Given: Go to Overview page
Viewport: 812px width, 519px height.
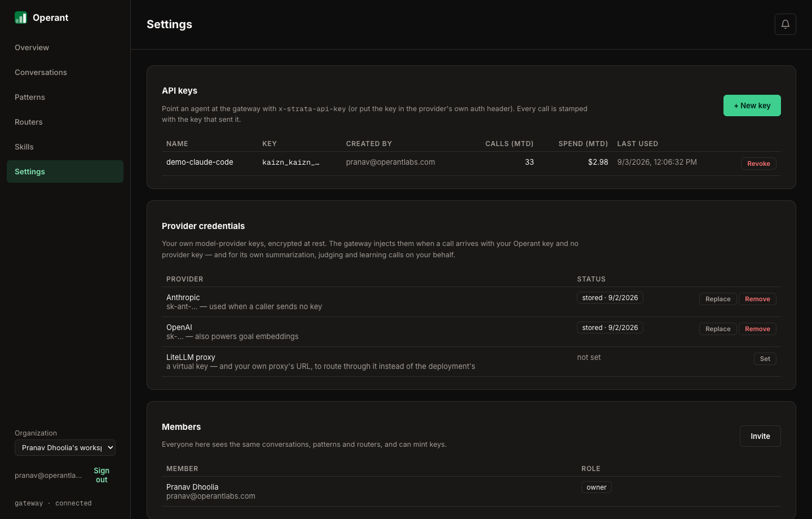Looking at the screenshot, I should [x=65, y=47].
